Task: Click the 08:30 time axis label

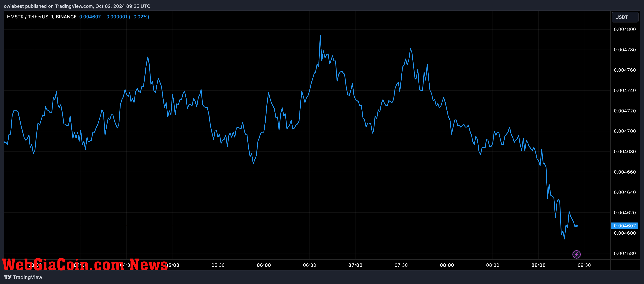Action: [493, 265]
